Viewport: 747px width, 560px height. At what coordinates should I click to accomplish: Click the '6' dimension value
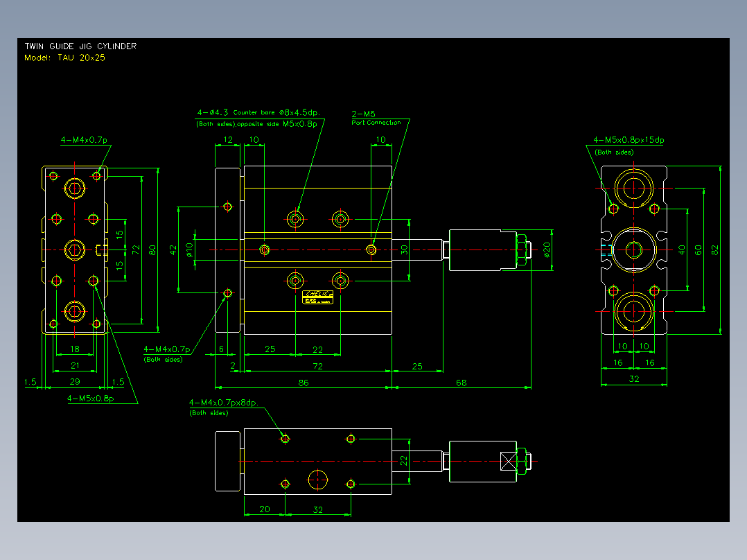pos(222,349)
